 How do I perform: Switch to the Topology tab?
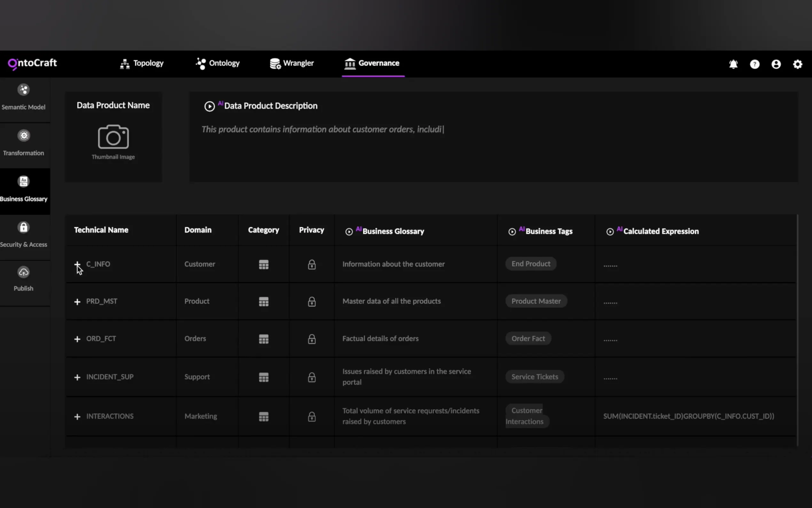click(142, 63)
